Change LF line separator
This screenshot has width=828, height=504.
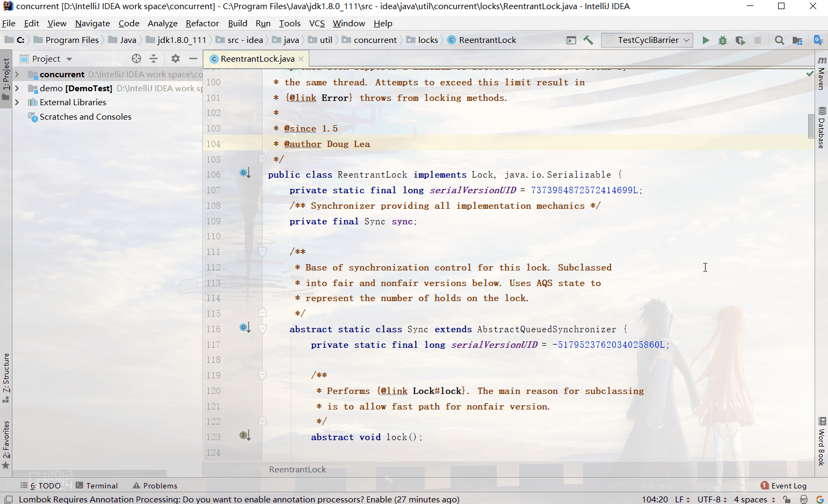click(x=682, y=499)
